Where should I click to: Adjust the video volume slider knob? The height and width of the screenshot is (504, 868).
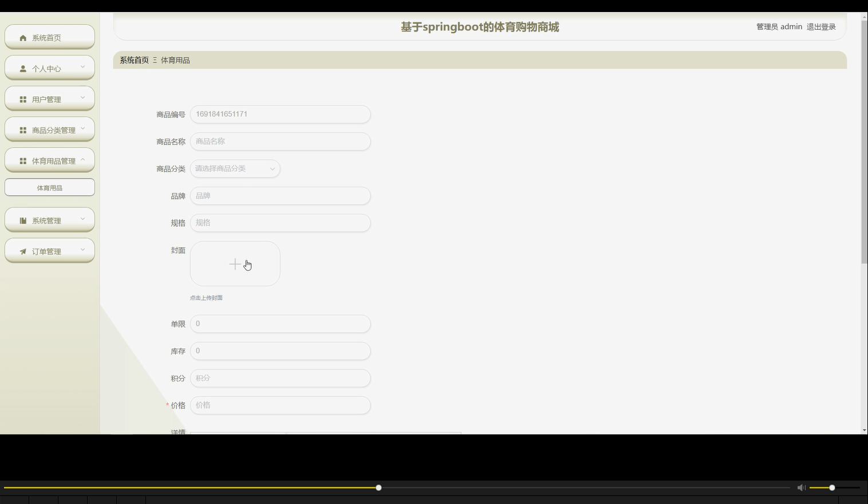pos(832,487)
